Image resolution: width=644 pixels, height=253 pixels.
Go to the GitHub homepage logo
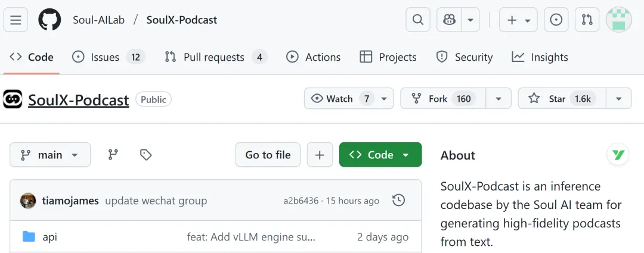coord(49,20)
